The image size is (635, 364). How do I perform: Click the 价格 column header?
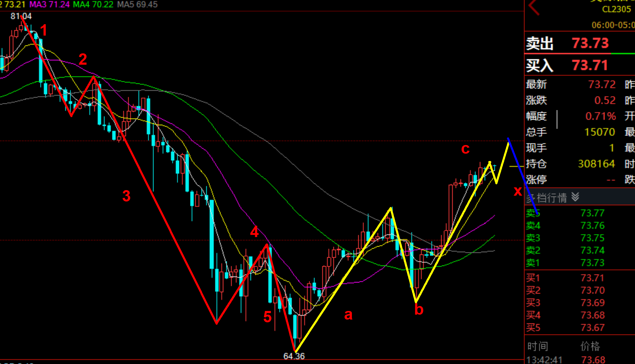point(590,346)
